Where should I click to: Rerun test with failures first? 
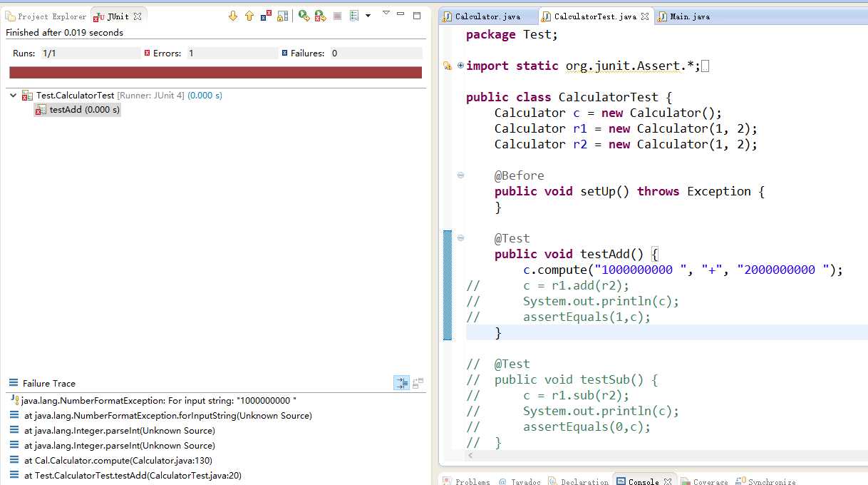[x=320, y=16]
